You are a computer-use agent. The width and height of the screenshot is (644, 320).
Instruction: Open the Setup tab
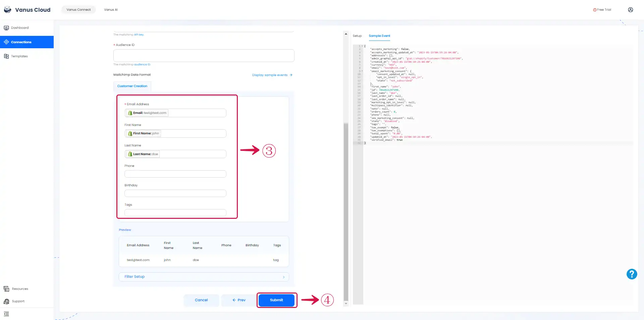click(x=357, y=36)
